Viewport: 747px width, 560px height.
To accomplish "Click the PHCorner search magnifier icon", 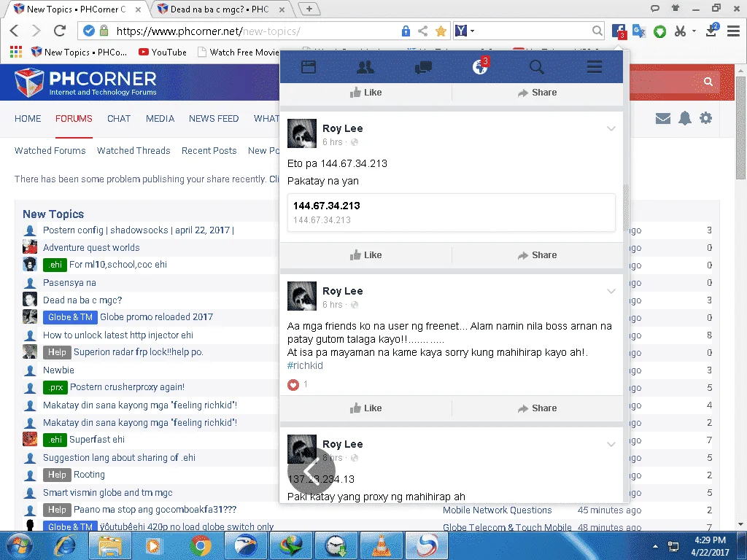I will coord(708,82).
